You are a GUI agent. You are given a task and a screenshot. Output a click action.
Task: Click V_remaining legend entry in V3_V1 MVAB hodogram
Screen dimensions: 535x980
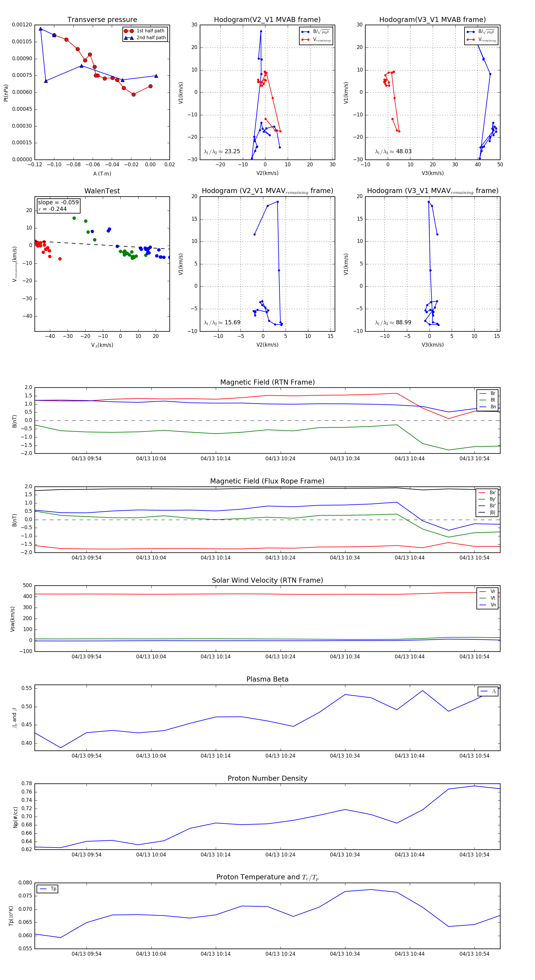coord(481,39)
